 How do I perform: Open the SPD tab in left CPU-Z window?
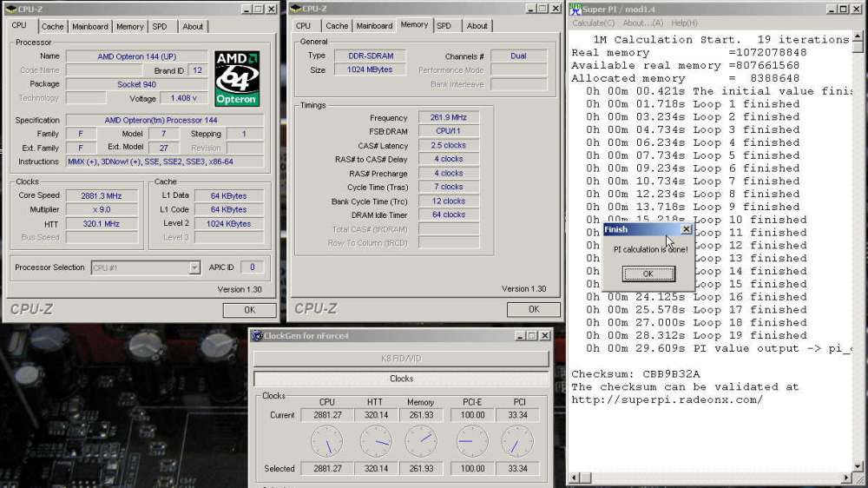pos(160,27)
